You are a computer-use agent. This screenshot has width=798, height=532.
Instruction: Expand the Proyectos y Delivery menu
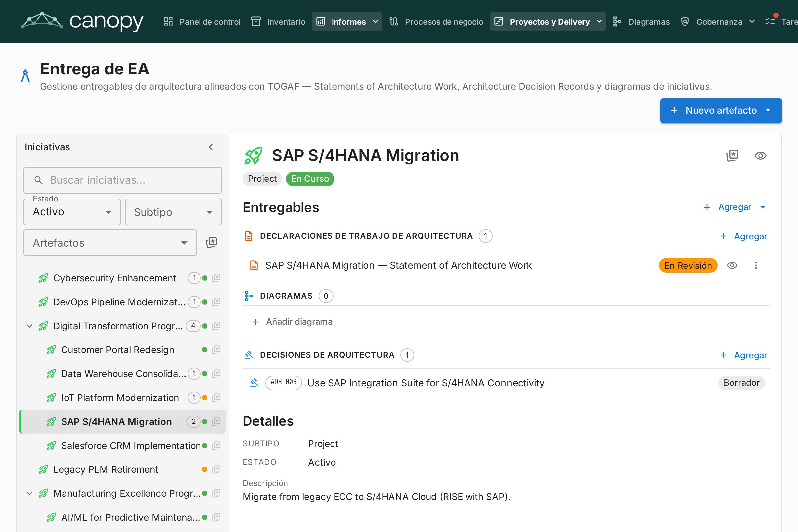tap(548, 22)
